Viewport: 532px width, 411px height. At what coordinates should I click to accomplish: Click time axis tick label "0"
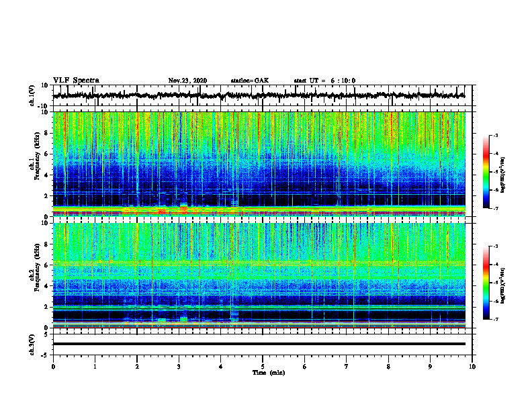53,367
